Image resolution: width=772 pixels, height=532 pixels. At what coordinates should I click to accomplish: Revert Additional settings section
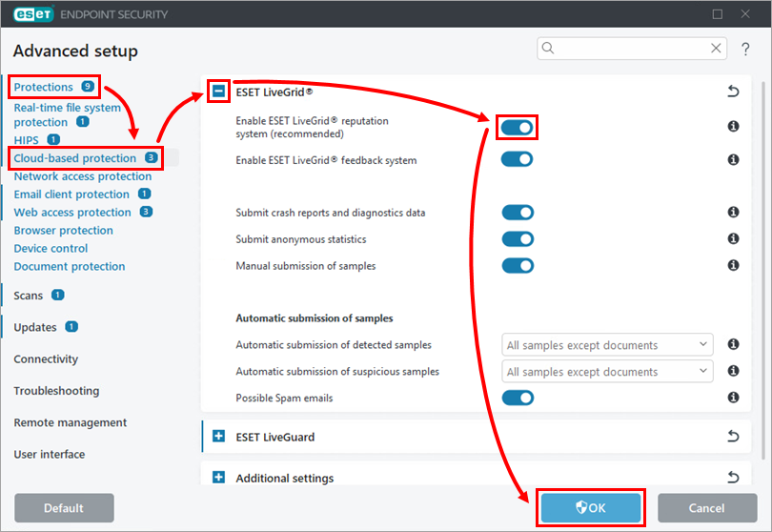(x=733, y=477)
